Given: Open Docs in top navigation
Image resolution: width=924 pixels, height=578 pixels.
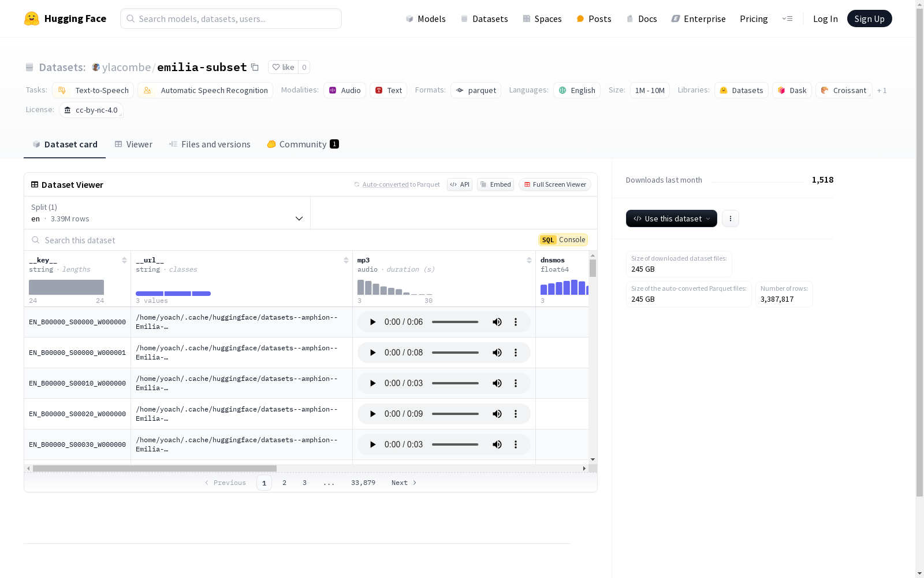Looking at the screenshot, I should pyautogui.click(x=642, y=18).
